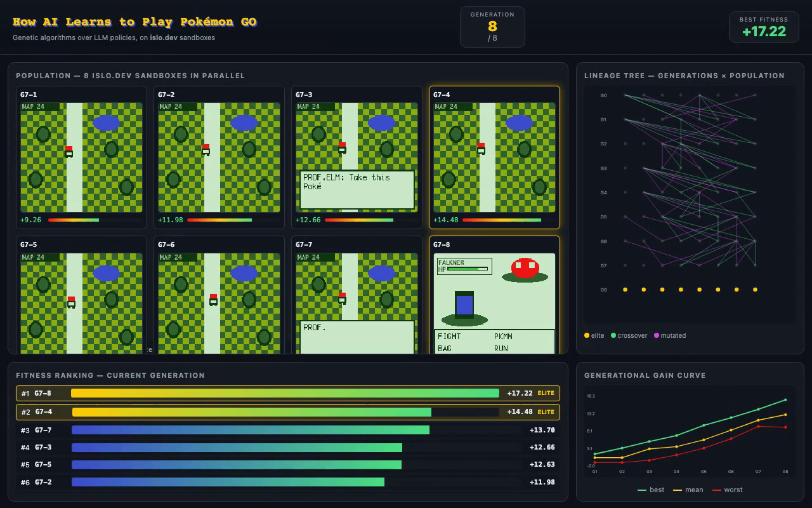Viewport: 812px width, 508px height.
Task: Open the G7-2 sandbox game thumbnail
Action: click(x=219, y=157)
